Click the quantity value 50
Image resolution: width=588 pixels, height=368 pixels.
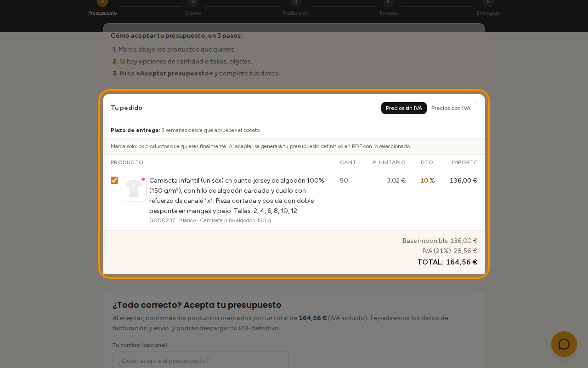pos(344,180)
